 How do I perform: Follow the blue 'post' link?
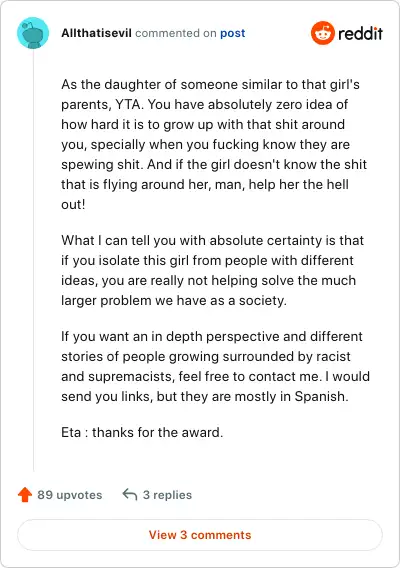233,33
